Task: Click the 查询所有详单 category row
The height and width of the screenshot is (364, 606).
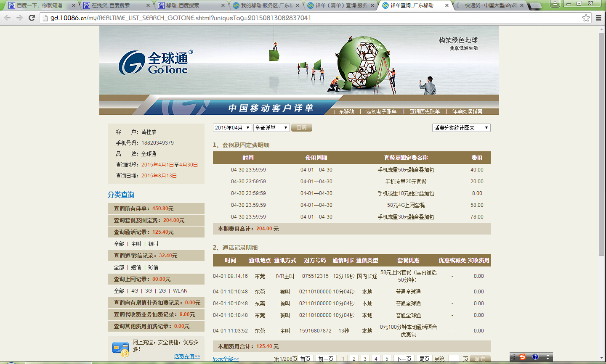Action: click(x=156, y=208)
